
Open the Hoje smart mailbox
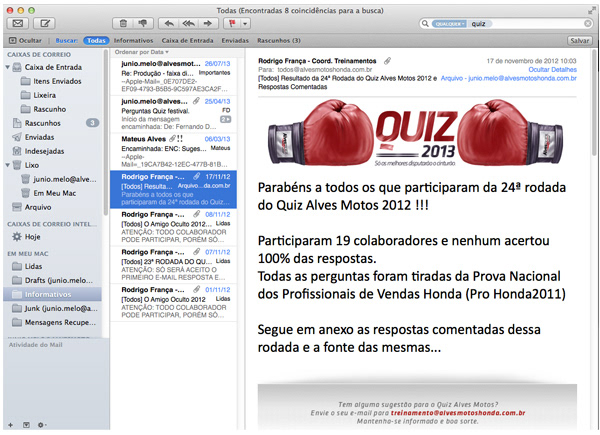pos(53,237)
